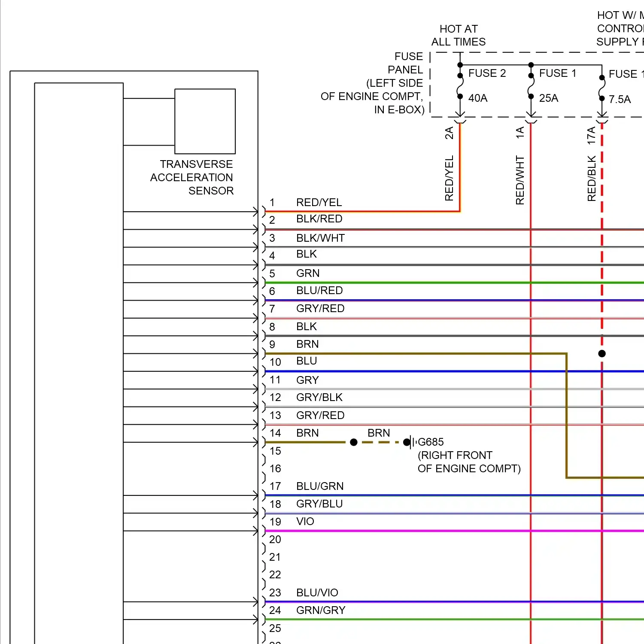Click the 25A fuse rating
This screenshot has width=644, height=644.
click(x=549, y=98)
